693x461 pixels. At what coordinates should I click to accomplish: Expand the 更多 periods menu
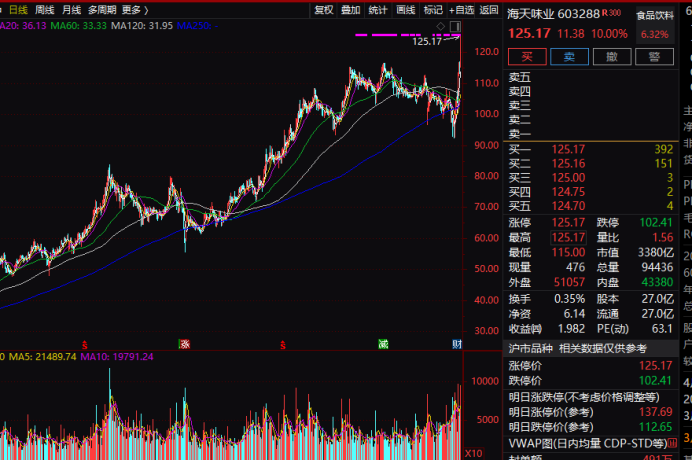(x=135, y=10)
